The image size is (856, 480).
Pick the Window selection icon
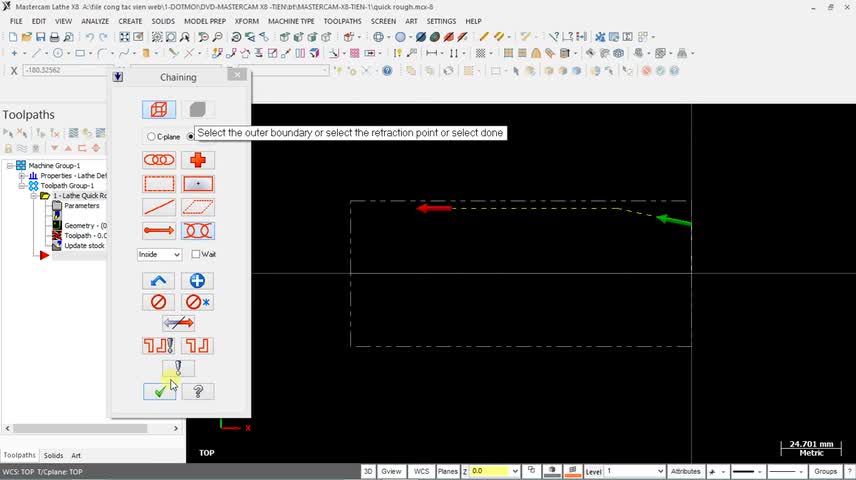click(x=160, y=184)
